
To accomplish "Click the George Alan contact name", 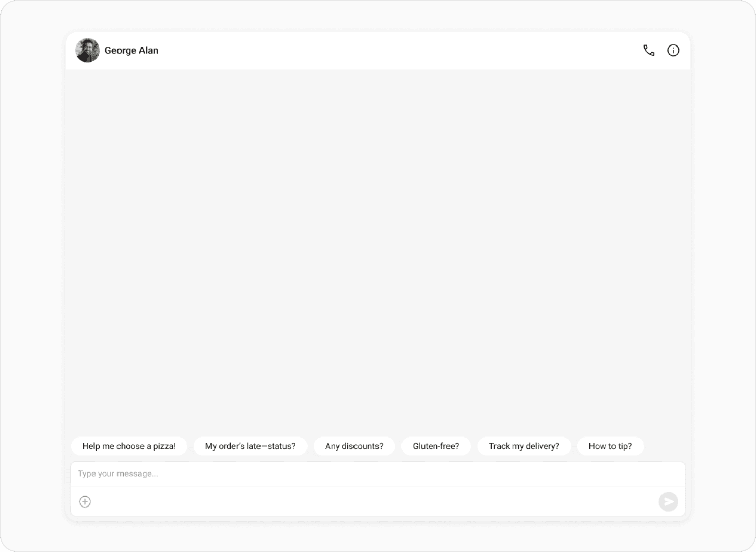I will (x=131, y=50).
